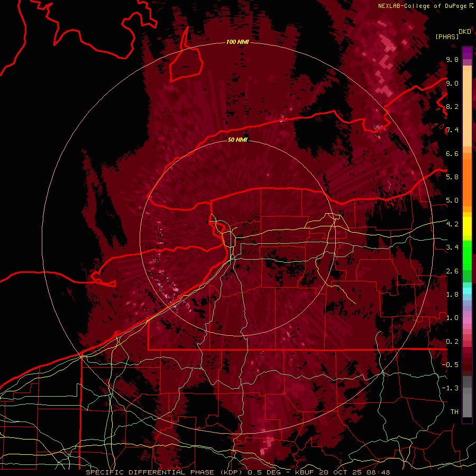Pick the cyan band of the color bar

click(467, 291)
